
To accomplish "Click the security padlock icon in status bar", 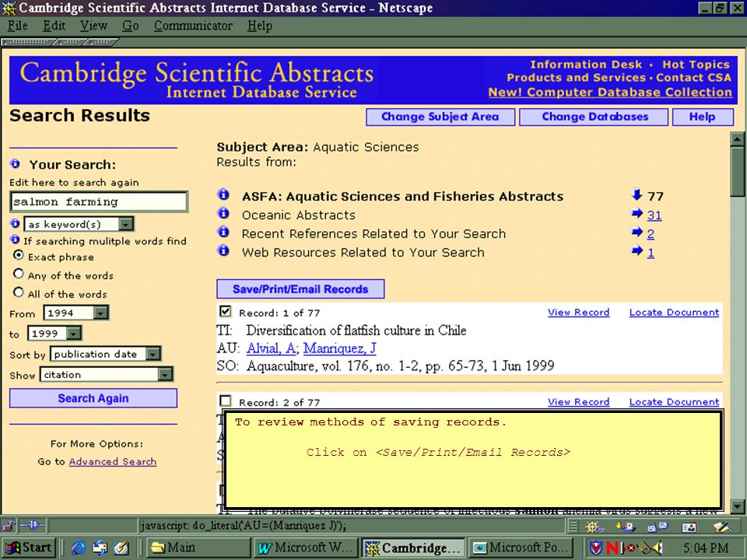I will [x=9, y=526].
